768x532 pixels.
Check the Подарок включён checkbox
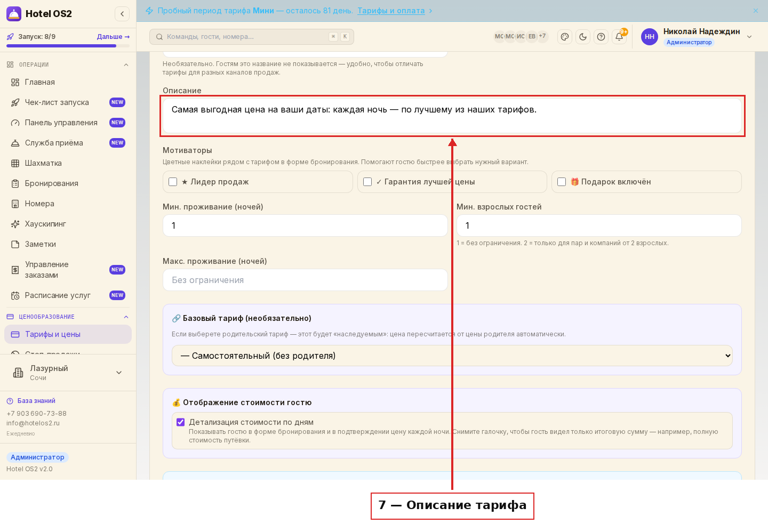click(562, 182)
